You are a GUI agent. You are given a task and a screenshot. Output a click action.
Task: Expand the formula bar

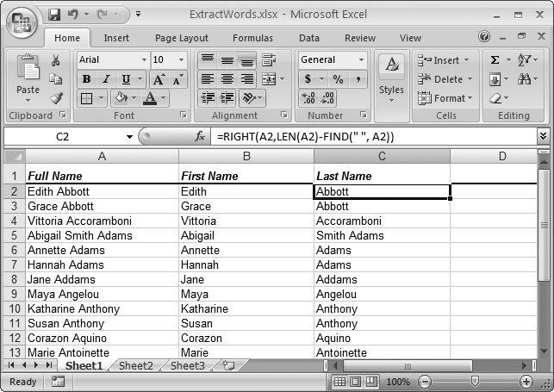point(543,136)
